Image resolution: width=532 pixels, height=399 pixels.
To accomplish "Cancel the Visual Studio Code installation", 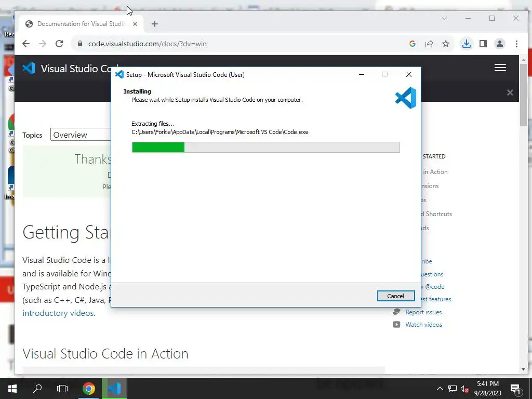I will tap(395, 296).
